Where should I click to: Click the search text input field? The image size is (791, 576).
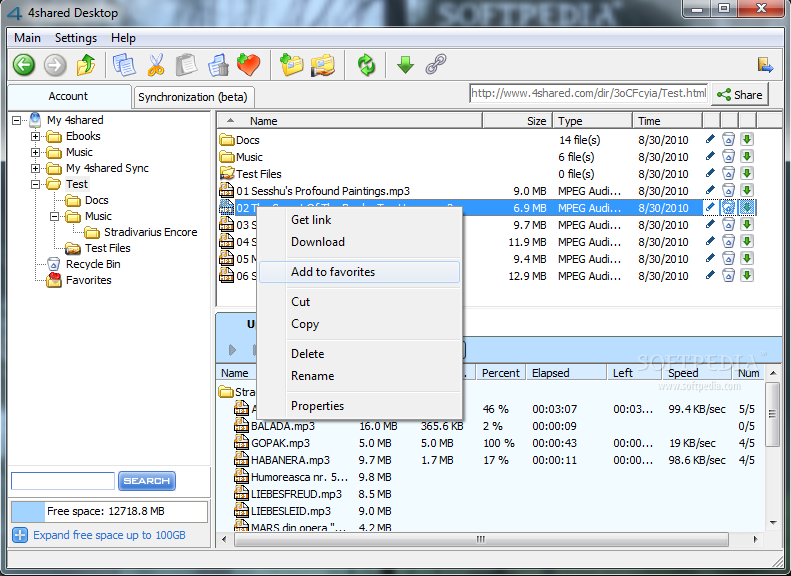[62, 481]
